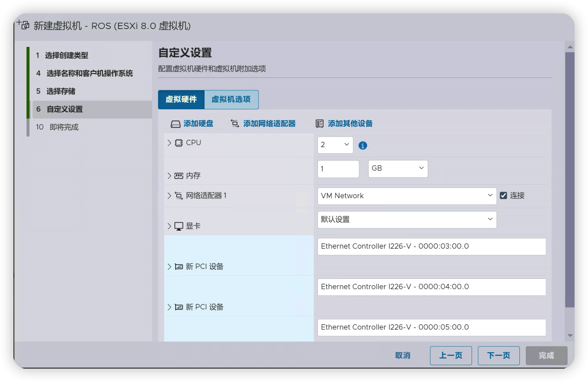Expand the 显卡 settings row

tap(169, 226)
